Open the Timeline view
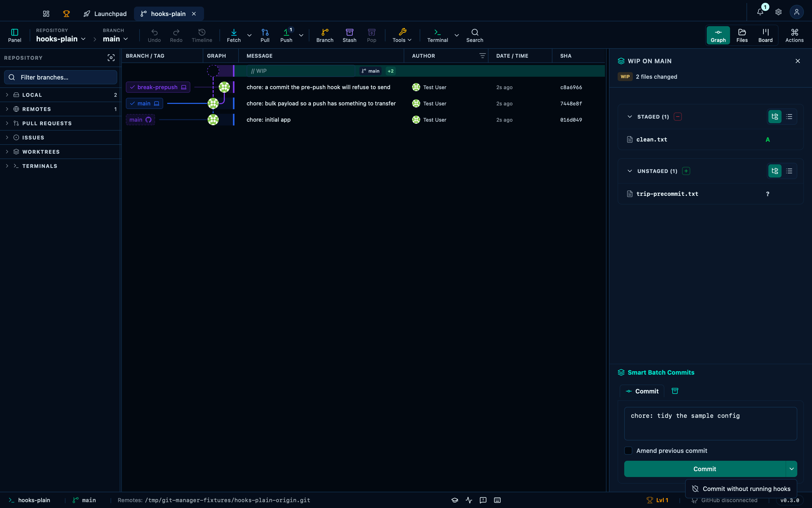812x508 pixels. tap(202, 35)
